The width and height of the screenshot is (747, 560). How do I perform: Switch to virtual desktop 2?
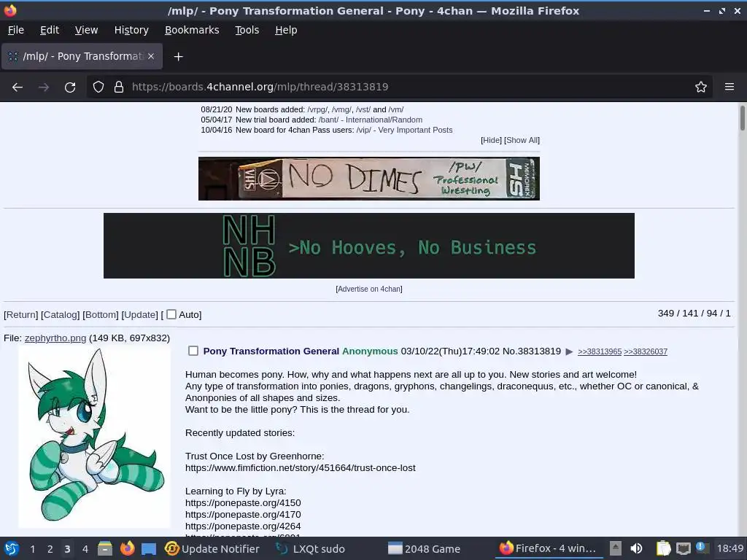pos(50,549)
